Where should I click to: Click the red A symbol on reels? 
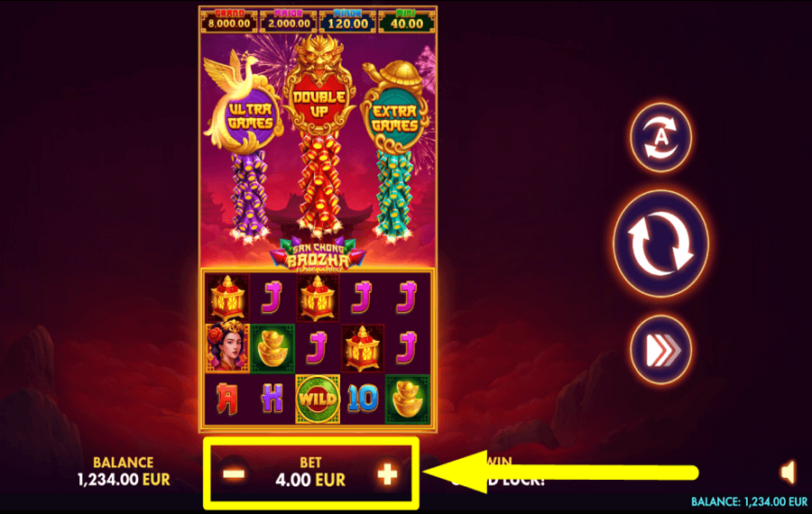coord(226,399)
